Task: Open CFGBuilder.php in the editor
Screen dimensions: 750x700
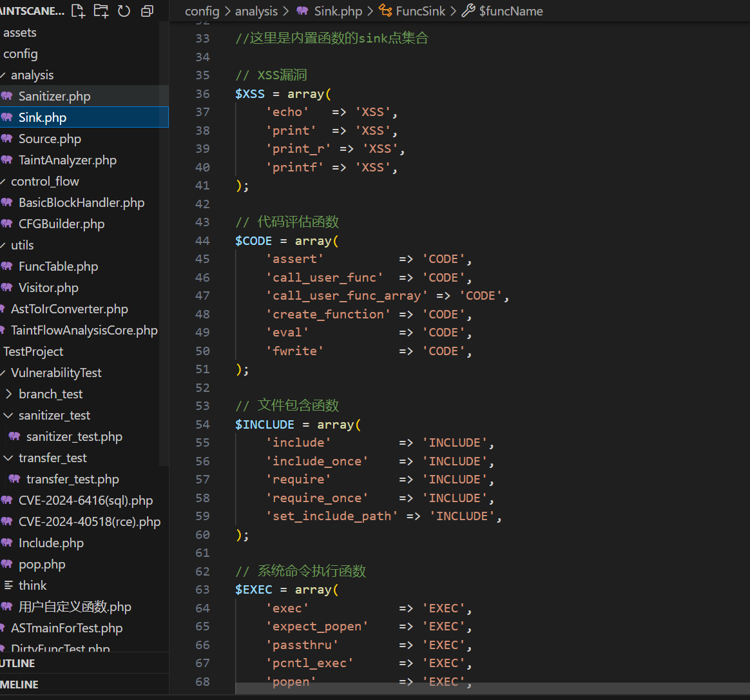Action: click(61, 224)
